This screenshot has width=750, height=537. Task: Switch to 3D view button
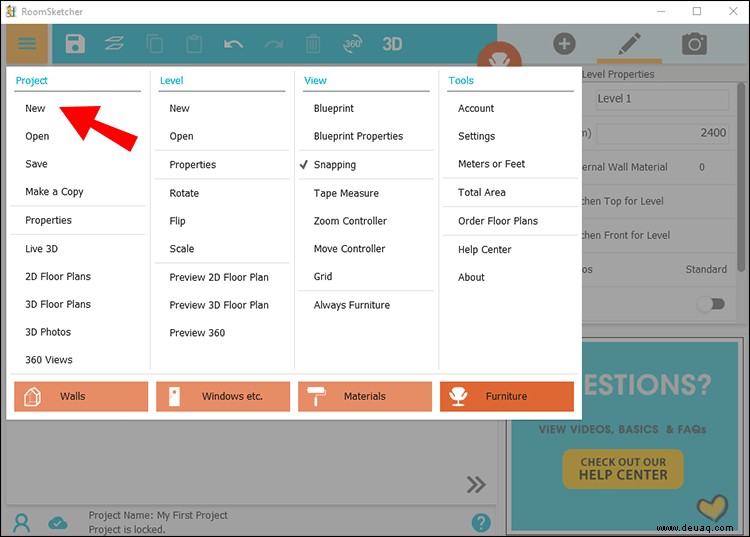coord(392,44)
